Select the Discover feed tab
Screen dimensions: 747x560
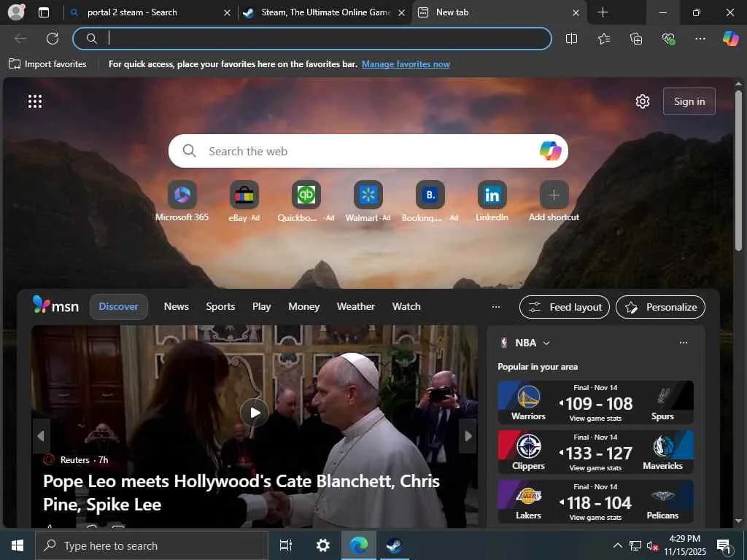119,307
